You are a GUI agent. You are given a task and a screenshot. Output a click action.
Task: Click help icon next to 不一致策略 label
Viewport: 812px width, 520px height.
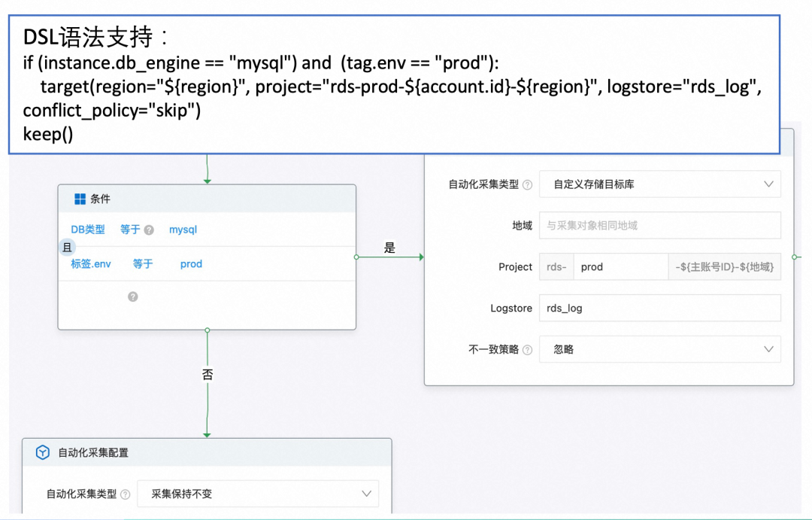(x=527, y=350)
